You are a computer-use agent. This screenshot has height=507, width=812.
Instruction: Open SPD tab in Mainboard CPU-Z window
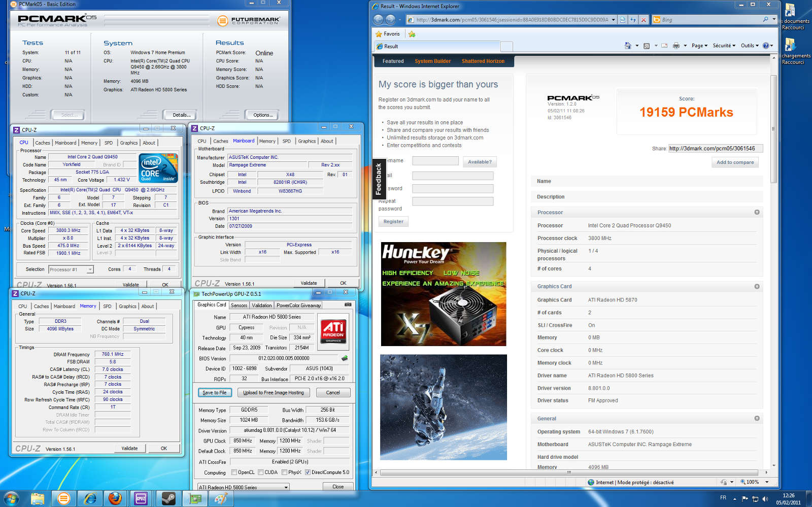pos(286,142)
